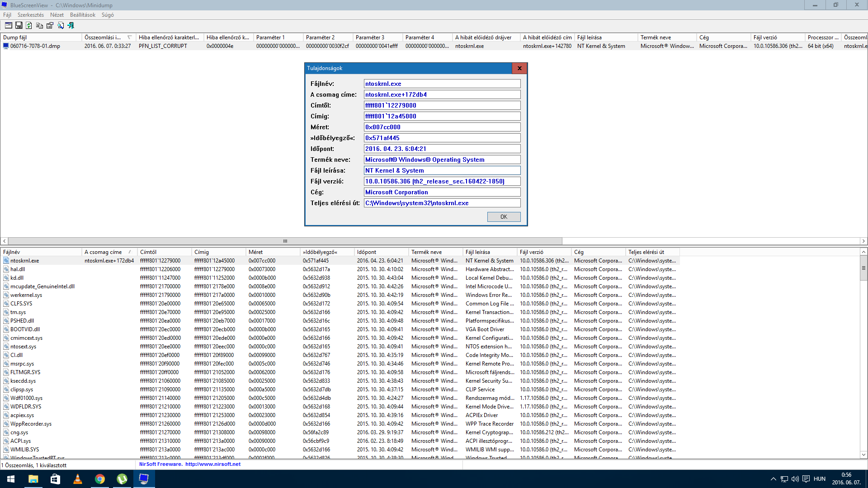
Task: Click the Properties toolbar icon
Action: (x=50, y=25)
